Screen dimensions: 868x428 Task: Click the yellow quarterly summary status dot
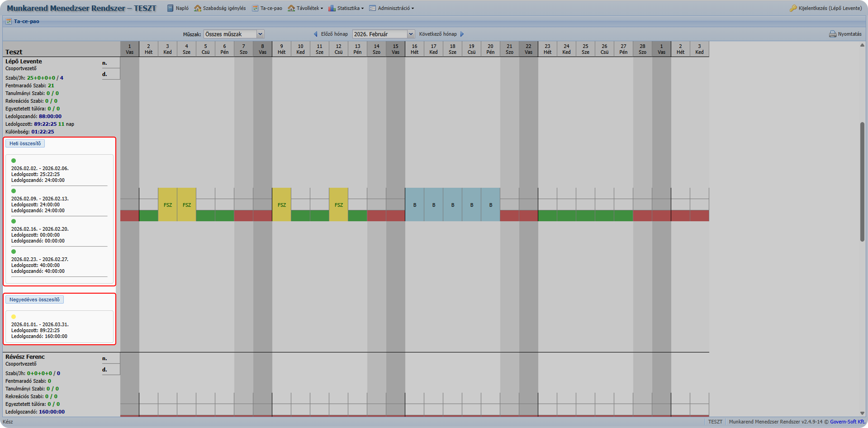point(14,317)
